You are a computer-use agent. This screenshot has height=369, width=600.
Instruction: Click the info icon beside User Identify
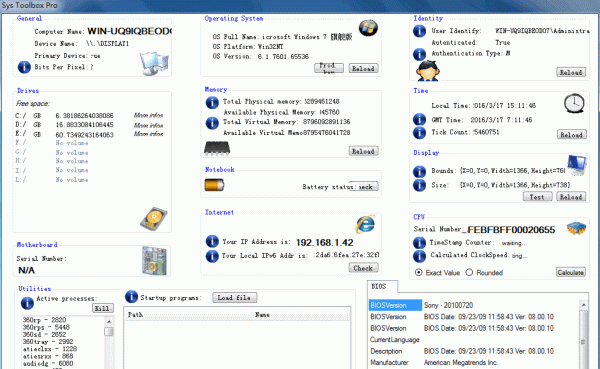point(419,31)
